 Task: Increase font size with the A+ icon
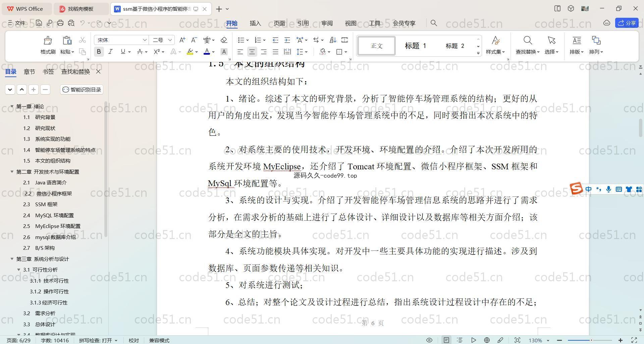point(182,40)
